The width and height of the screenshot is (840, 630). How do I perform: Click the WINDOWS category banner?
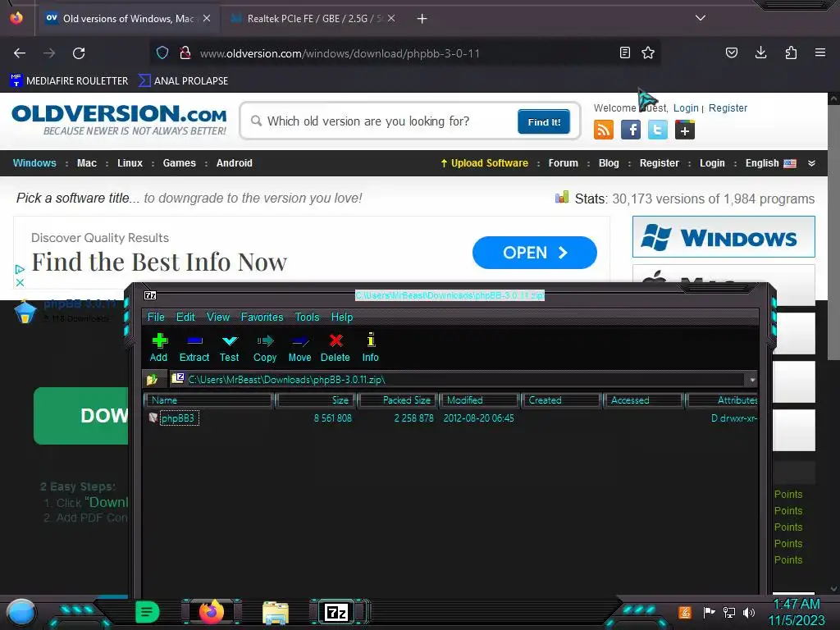(724, 237)
